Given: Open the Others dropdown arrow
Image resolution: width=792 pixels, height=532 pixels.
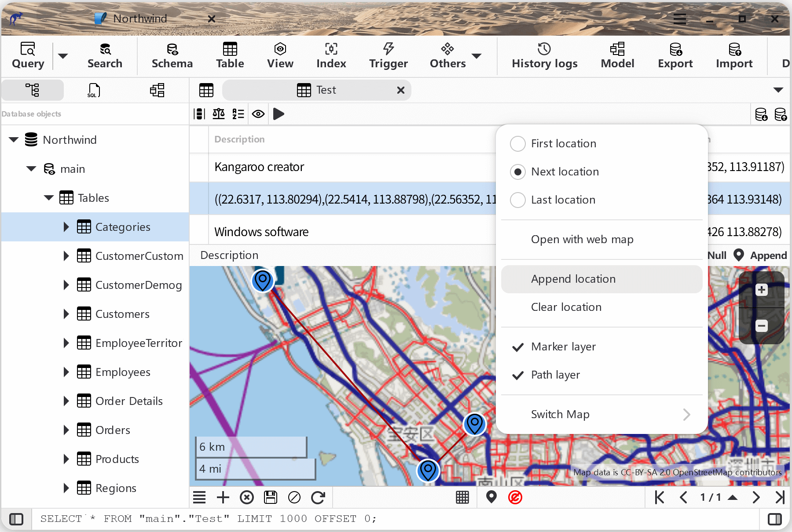Looking at the screenshot, I should pos(477,56).
